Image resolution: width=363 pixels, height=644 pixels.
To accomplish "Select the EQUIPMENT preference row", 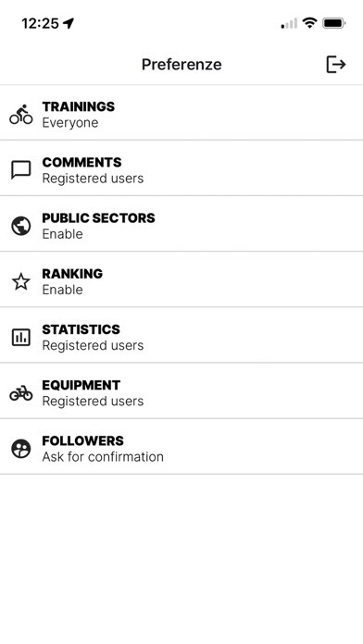I will (181, 391).
